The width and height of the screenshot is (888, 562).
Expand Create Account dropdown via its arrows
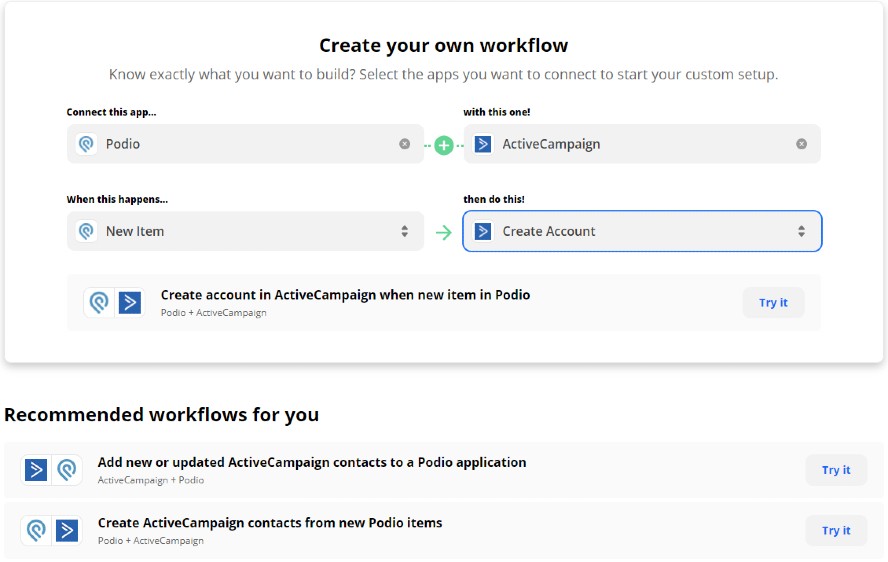[x=801, y=231]
